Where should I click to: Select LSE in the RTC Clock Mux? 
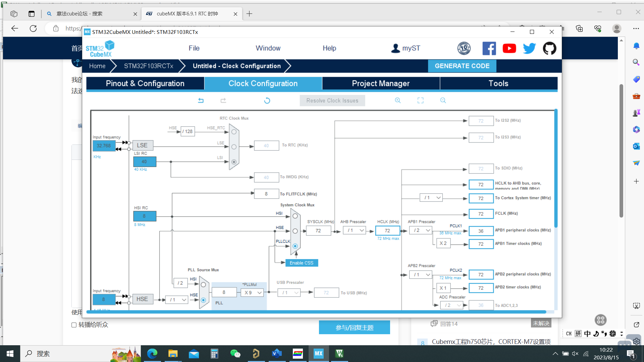(x=234, y=147)
